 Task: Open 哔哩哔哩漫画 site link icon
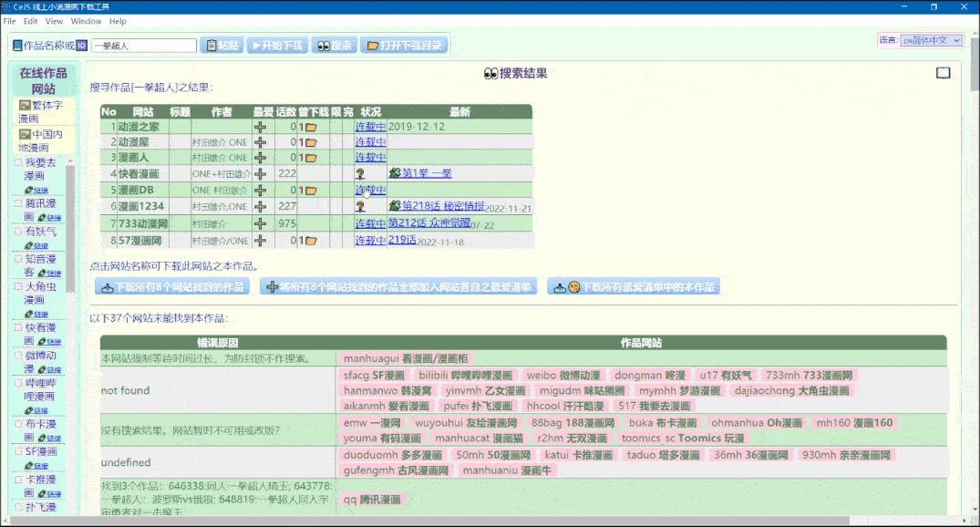(x=36, y=410)
